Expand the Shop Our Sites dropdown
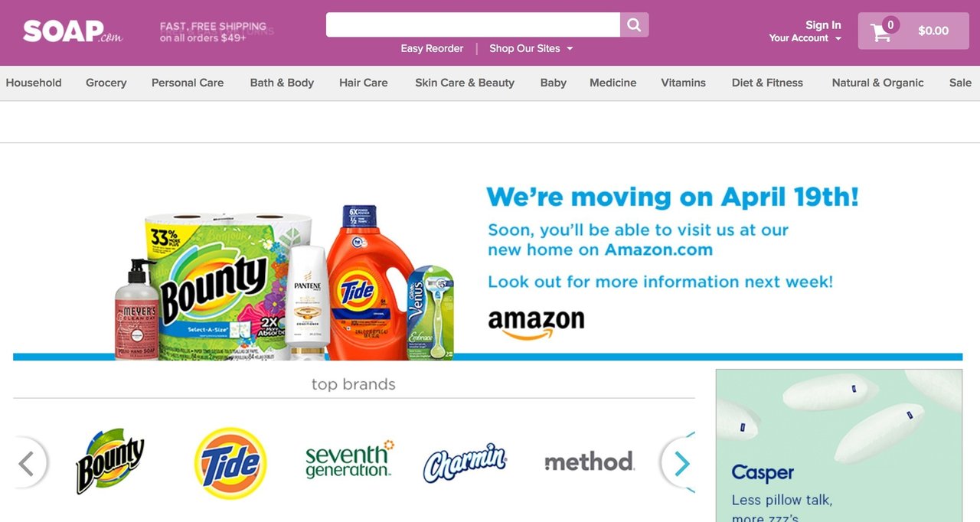The height and width of the screenshot is (522, 980). point(531,48)
